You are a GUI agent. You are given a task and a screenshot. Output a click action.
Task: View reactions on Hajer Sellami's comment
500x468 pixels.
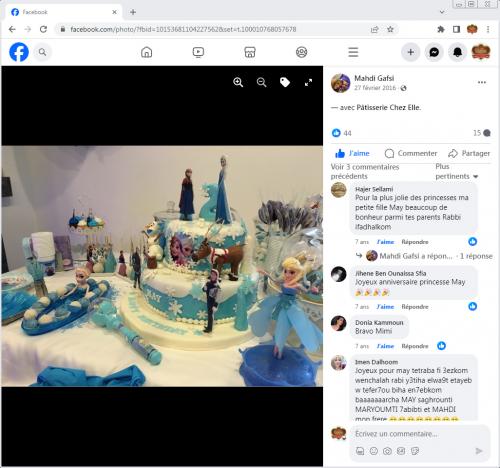[x=473, y=242]
